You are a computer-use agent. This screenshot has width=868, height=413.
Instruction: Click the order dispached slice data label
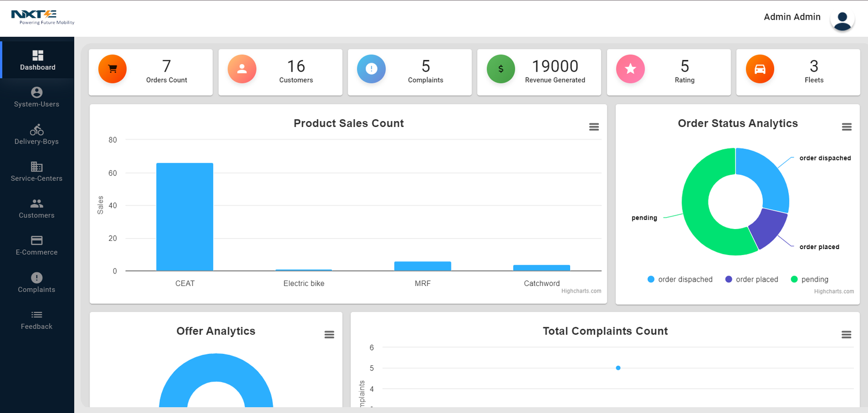click(x=825, y=158)
